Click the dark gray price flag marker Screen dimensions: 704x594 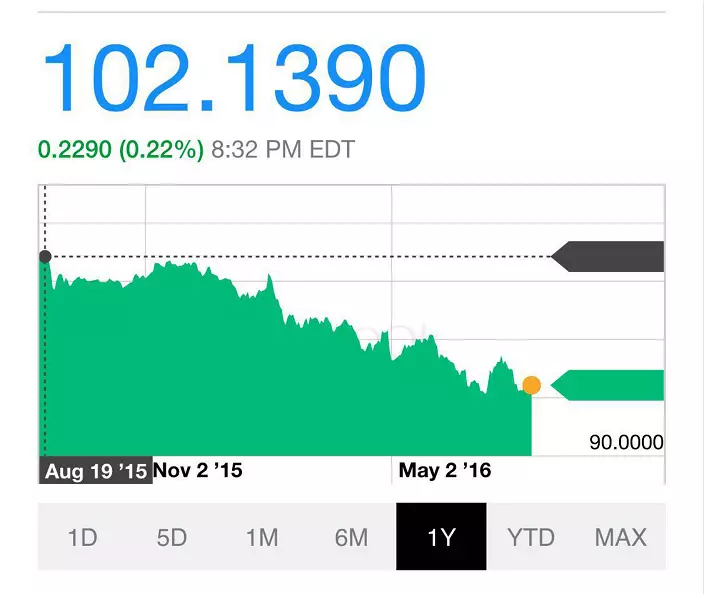click(610, 256)
